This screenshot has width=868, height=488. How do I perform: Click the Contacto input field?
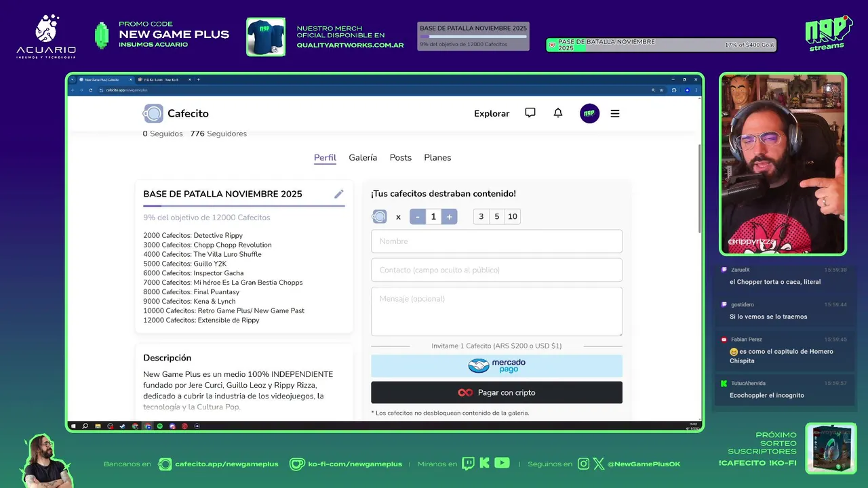click(496, 270)
